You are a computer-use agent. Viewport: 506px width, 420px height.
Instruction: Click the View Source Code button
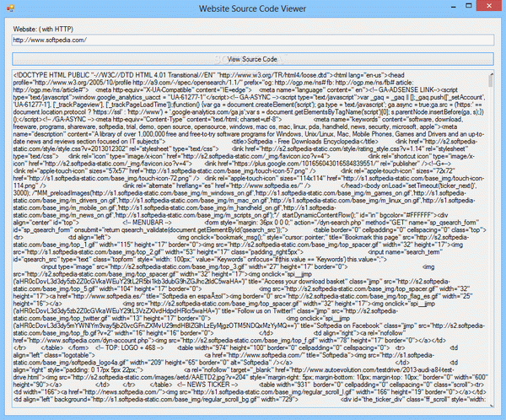(253, 59)
